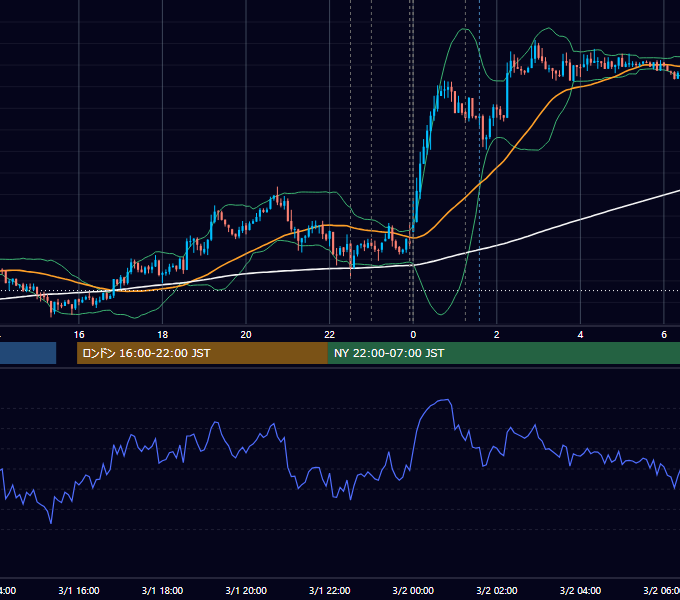Click the 3/1 16:00 date label
Image resolution: width=680 pixels, height=600 pixels.
[79, 590]
